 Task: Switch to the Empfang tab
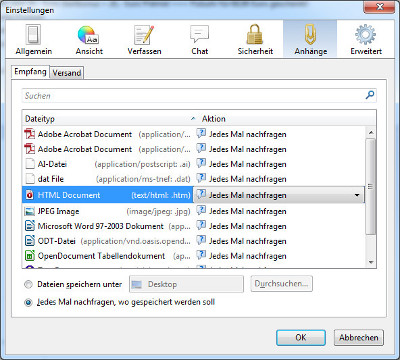point(30,72)
